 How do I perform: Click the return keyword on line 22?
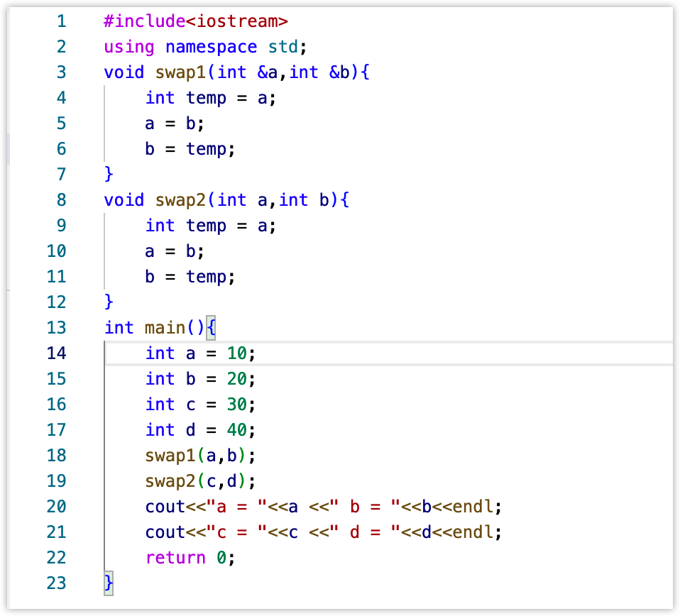tap(175, 558)
